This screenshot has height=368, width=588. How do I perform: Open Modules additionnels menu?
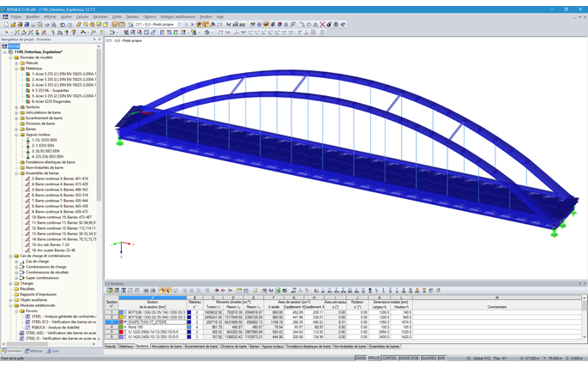[x=177, y=17]
